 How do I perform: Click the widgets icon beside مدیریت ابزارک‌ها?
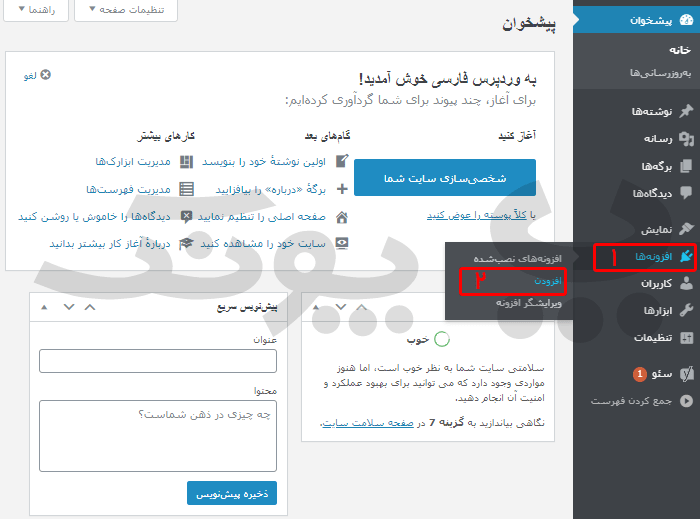pos(186,162)
